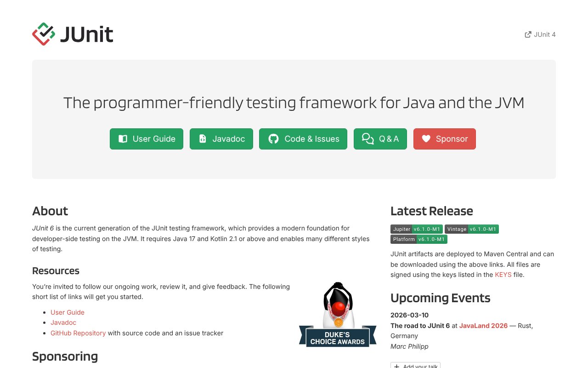
Task: Open the JavaLand 2026 link
Action: [483, 325]
